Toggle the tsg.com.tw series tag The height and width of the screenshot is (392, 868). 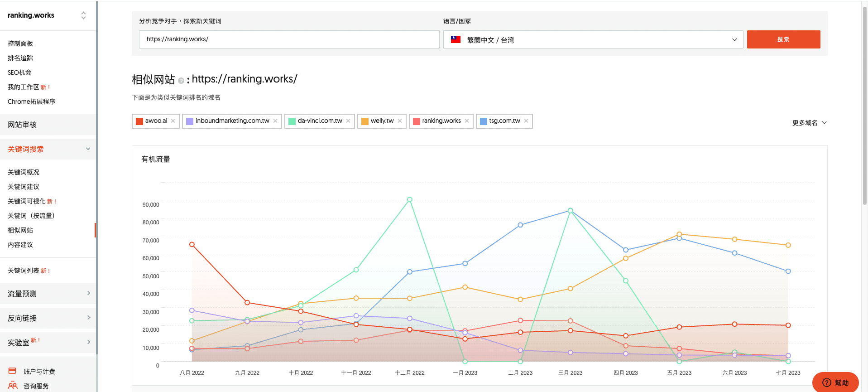pos(504,121)
